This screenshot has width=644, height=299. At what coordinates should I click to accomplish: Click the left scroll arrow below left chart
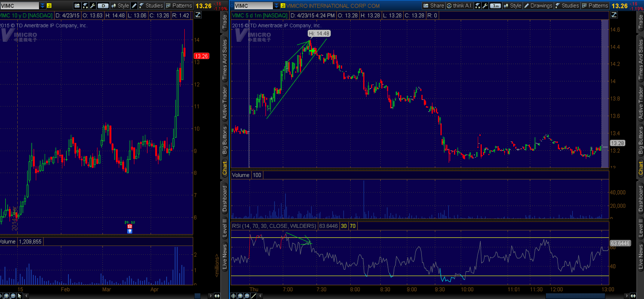[26, 296]
